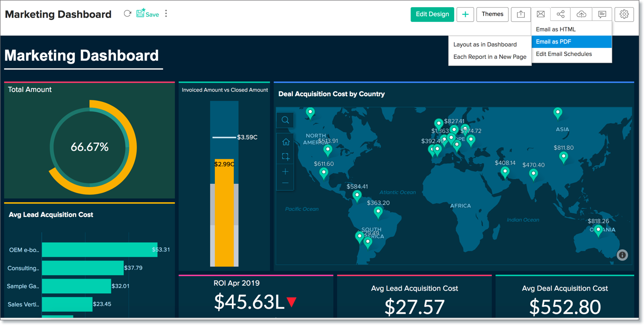Save the dashboard

click(x=148, y=14)
